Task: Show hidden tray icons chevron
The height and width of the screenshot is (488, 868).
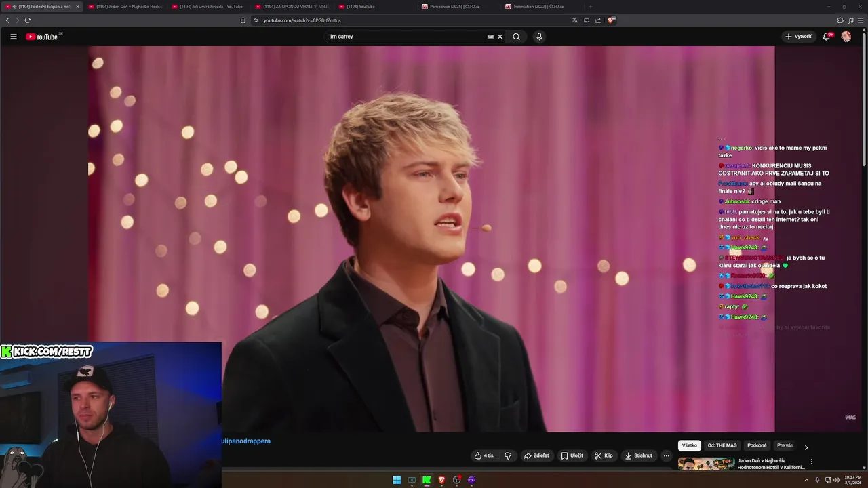Action: [806, 480]
